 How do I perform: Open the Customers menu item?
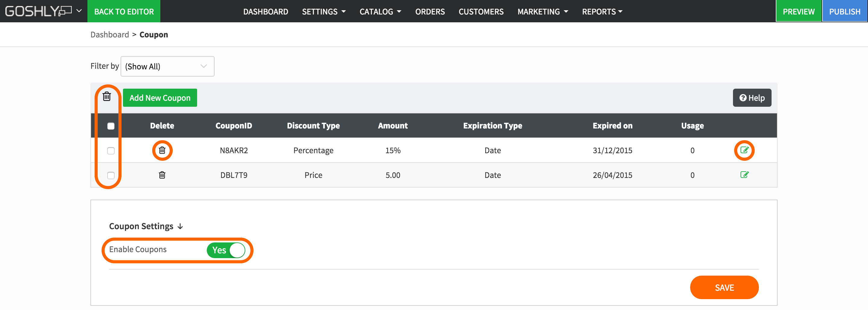click(481, 12)
